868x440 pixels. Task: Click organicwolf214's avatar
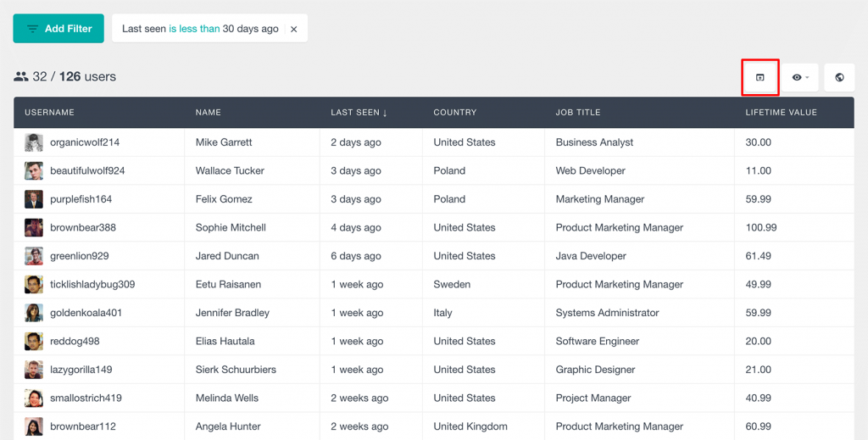[34, 142]
